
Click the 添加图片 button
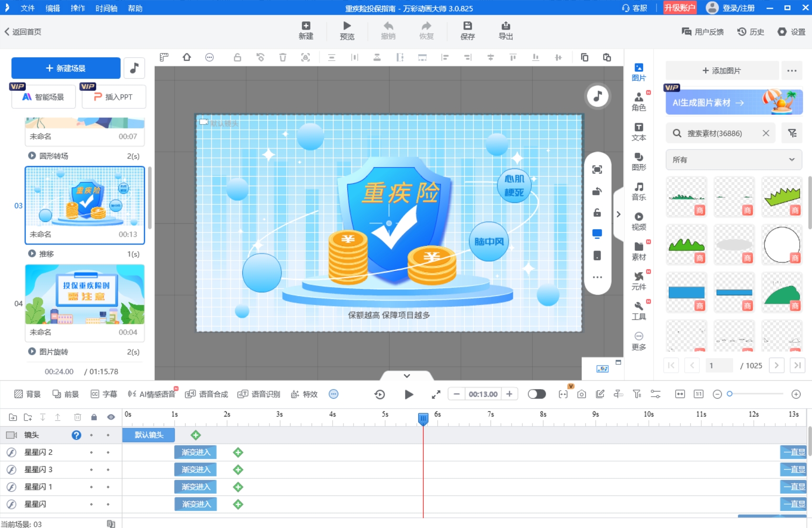[x=722, y=71]
